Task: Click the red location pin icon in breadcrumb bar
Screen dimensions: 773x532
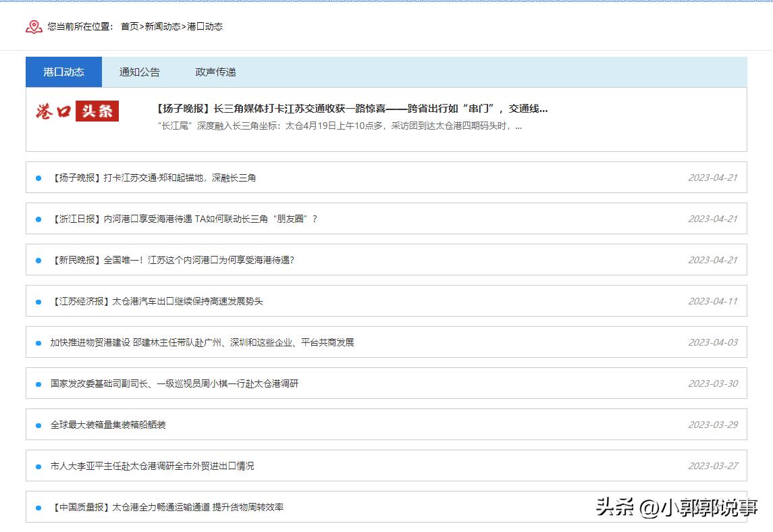Action: [33, 26]
